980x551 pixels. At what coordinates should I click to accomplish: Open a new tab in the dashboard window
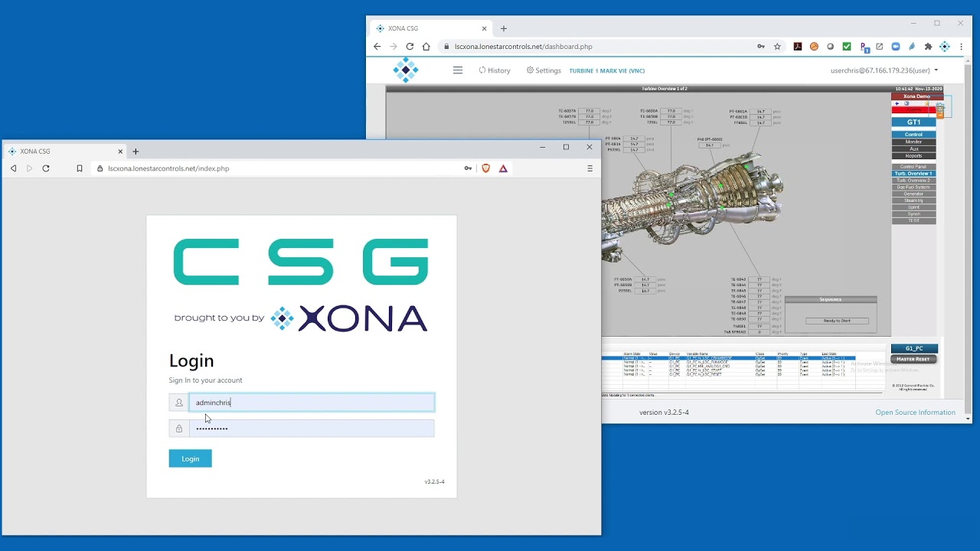tap(503, 28)
